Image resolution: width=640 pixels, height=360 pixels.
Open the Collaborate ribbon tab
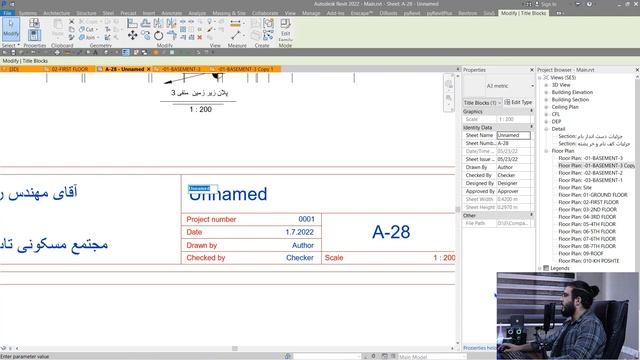(265, 13)
